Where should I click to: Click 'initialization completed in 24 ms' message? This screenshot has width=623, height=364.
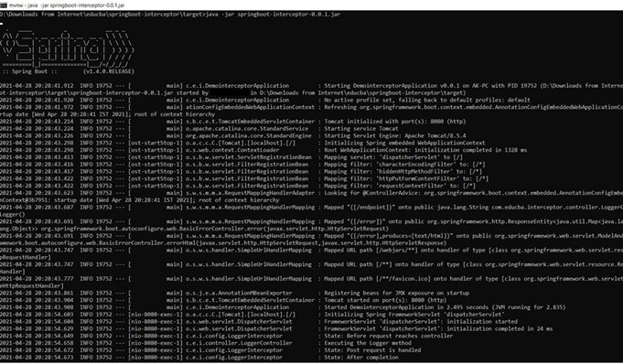click(x=499, y=329)
